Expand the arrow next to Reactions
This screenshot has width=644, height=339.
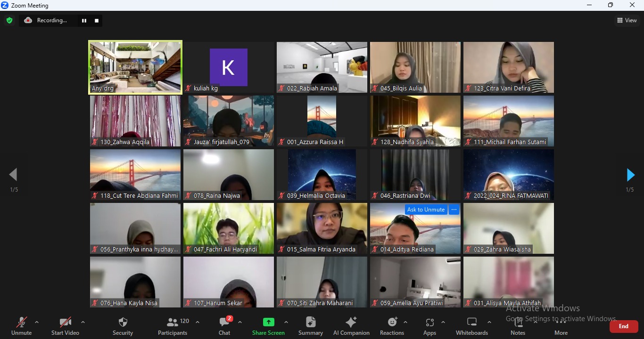(405, 323)
